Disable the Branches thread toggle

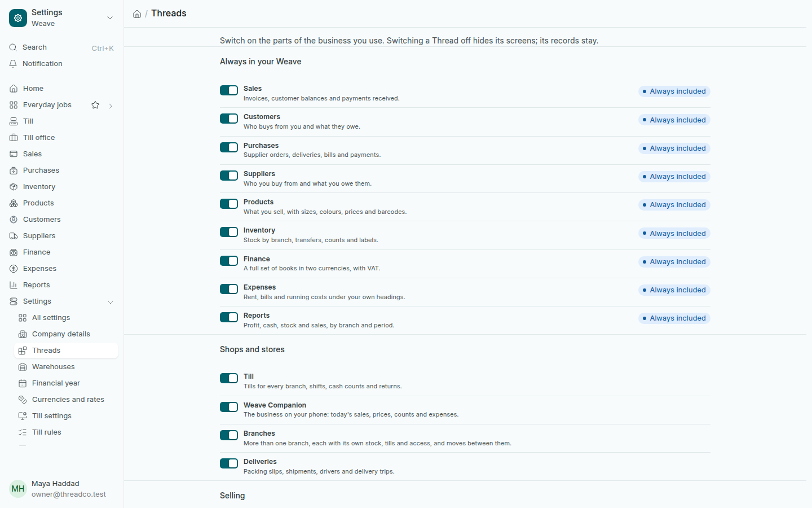(x=229, y=435)
